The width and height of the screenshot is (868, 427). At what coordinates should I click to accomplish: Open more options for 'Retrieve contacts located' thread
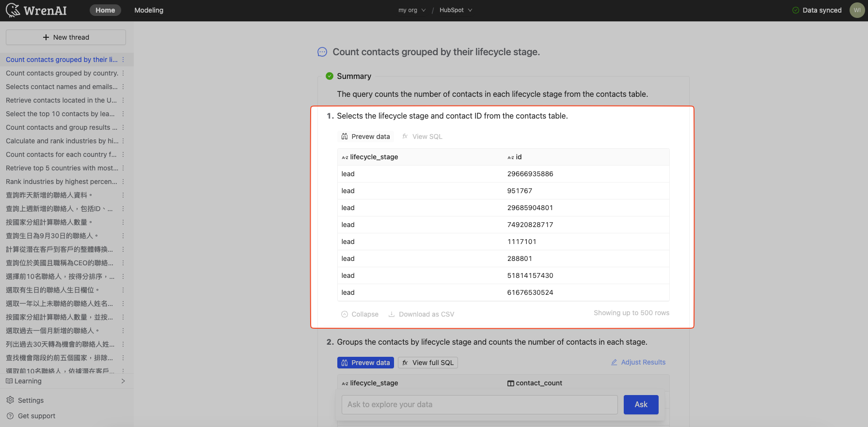point(123,100)
